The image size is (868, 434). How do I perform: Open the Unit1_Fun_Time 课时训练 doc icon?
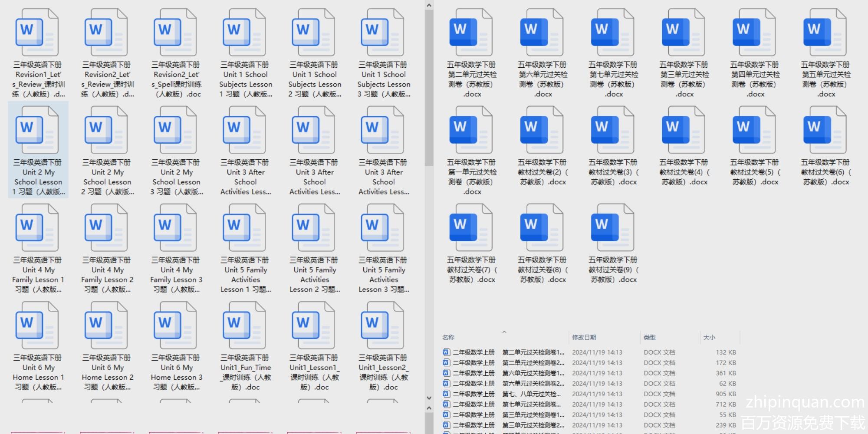(x=244, y=325)
